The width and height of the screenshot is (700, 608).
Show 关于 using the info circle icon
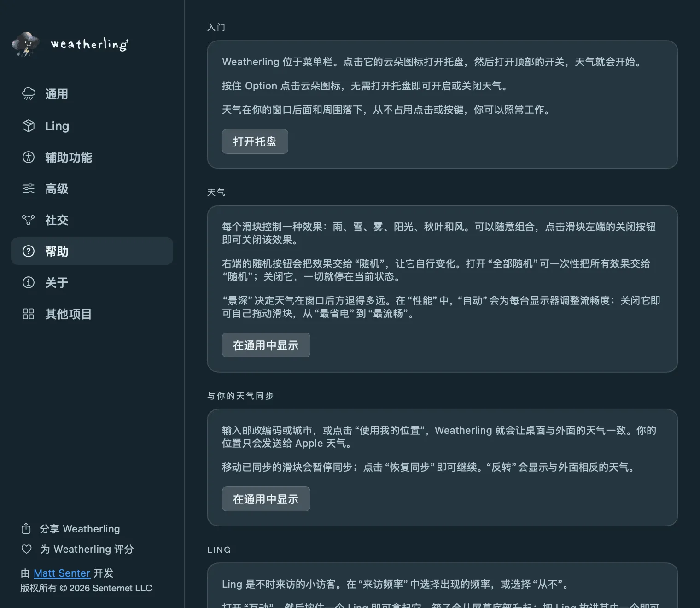[x=29, y=282]
